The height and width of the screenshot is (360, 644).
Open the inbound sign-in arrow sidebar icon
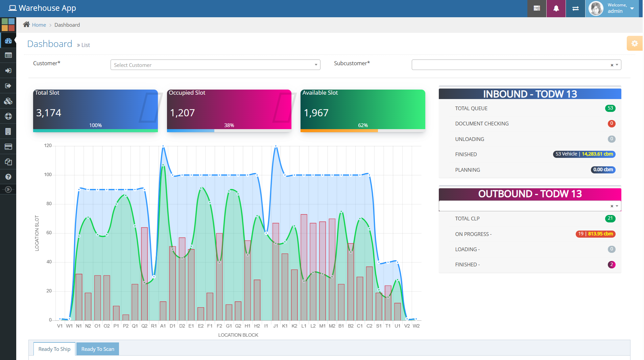(x=8, y=71)
